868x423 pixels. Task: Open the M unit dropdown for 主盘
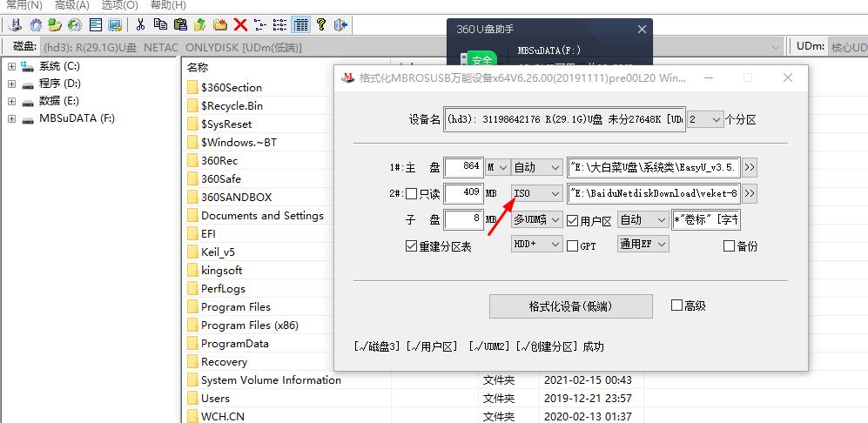(x=498, y=166)
